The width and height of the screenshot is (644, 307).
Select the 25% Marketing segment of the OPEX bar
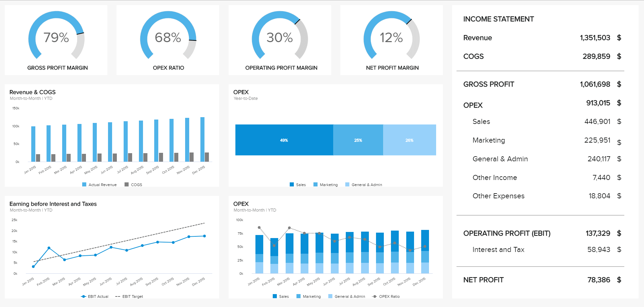358,140
